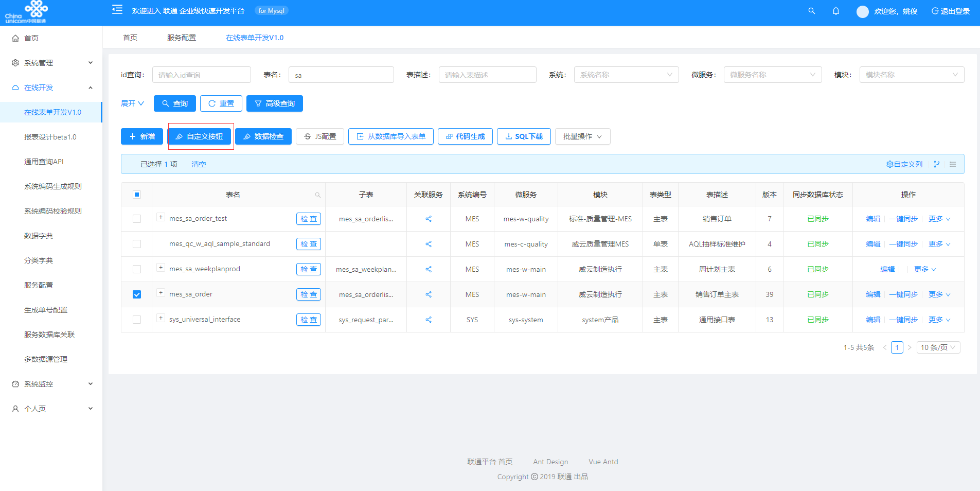The height and width of the screenshot is (491, 980).
Task: Open 数据字典 in the sidebar
Action: (x=51, y=236)
